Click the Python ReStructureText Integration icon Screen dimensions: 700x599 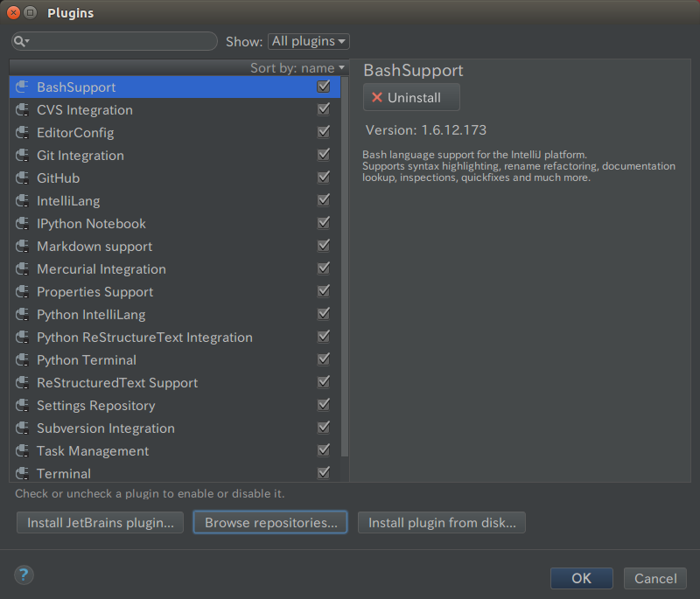(x=23, y=338)
